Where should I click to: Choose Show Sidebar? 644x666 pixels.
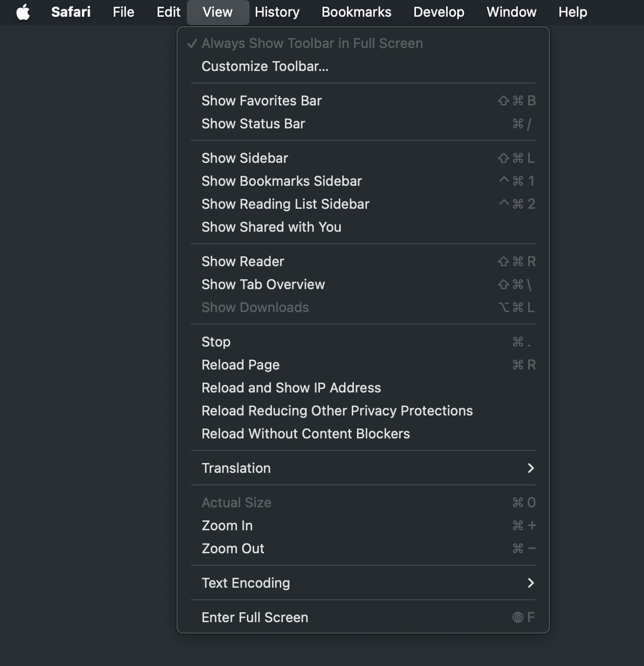pyautogui.click(x=363, y=158)
